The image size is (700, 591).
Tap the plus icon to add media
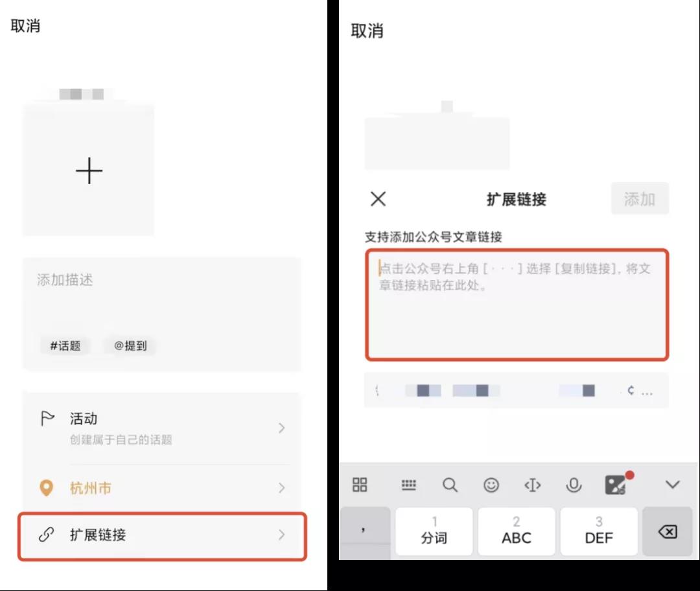click(x=89, y=171)
